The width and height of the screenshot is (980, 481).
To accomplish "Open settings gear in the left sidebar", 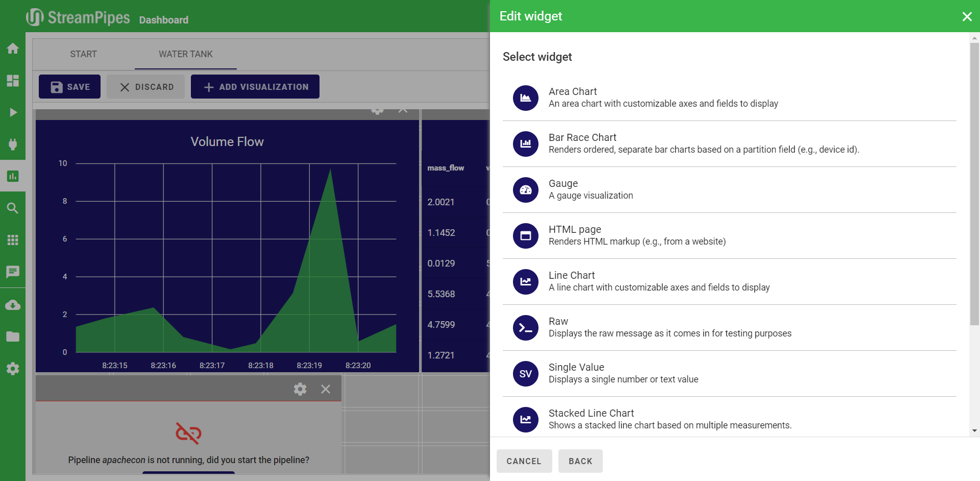I will click(13, 369).
